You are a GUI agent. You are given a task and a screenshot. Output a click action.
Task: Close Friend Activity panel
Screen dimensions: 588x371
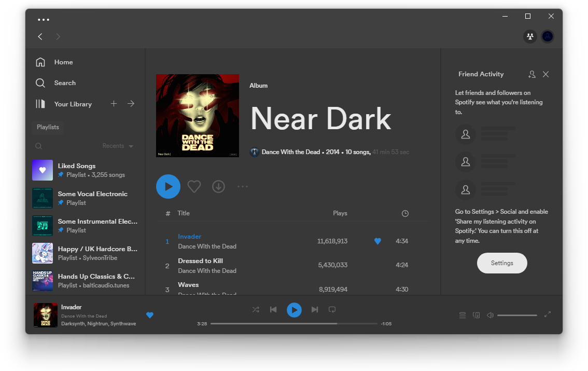click(x=545, y=74)
